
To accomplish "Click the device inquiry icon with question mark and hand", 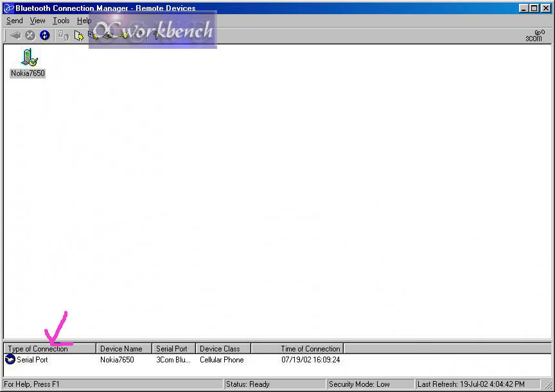I will click(x=64, y=35).
